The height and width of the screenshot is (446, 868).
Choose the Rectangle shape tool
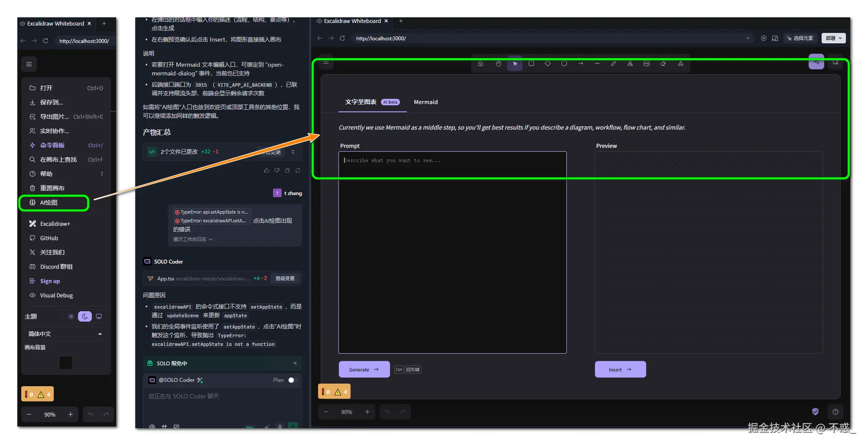click(x=531, y=64)
